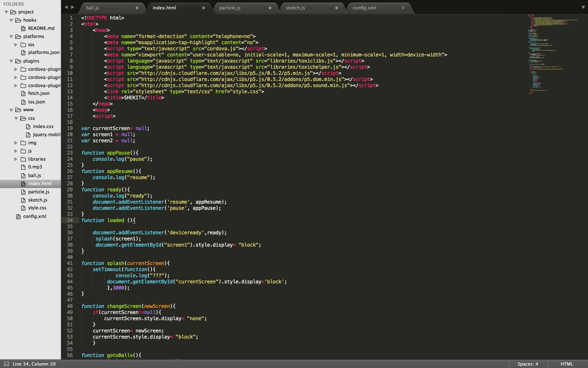Click Line 34, Column 20 status text
The image size is (588, 368).
tap(34, 364)
